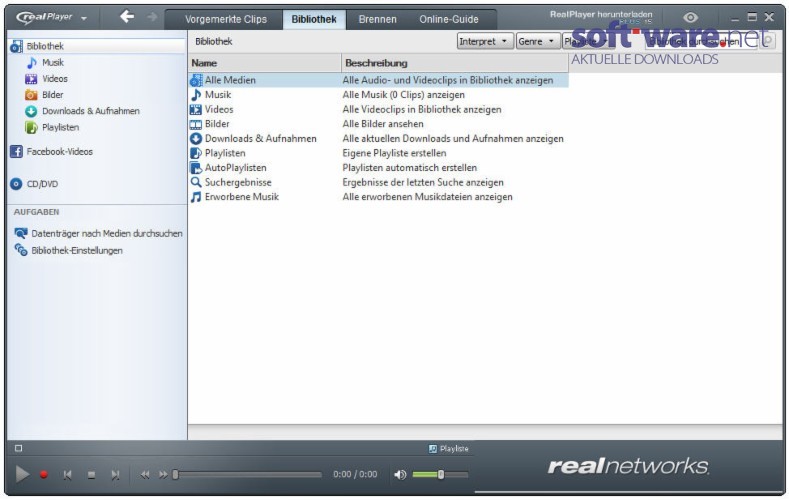
Task: Click Datenträger nach Medien durchsuchen
Action: coord(107,233)
